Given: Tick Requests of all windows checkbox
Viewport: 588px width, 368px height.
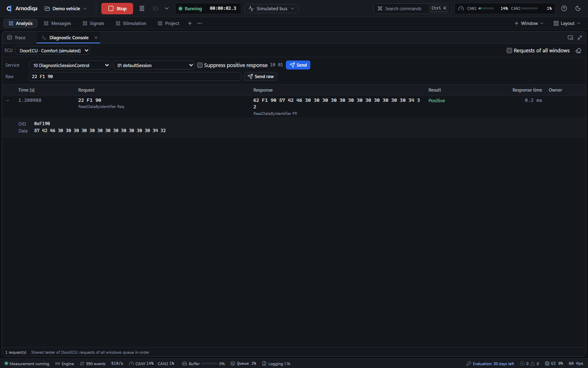Looking at the screenshot, I should 509,51.
